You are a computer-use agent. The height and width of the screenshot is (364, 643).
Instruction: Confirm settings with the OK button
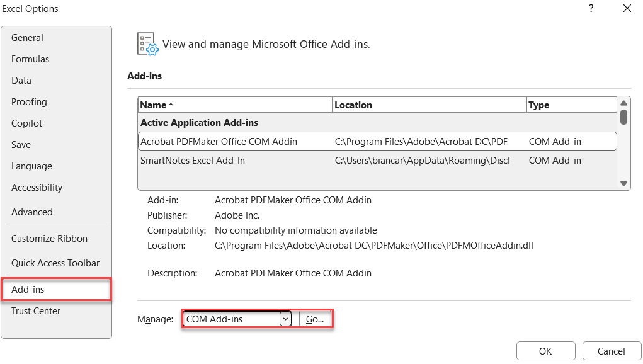click(x=545, y=351)
